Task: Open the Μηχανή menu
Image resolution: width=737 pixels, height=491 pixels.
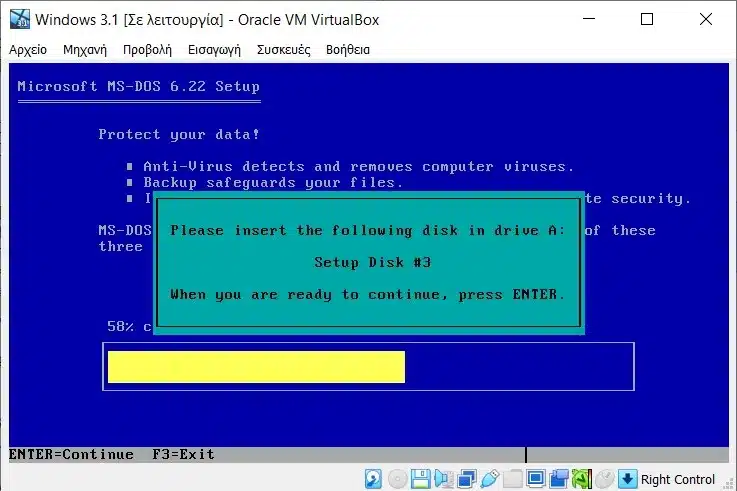Action: (85, 50)
